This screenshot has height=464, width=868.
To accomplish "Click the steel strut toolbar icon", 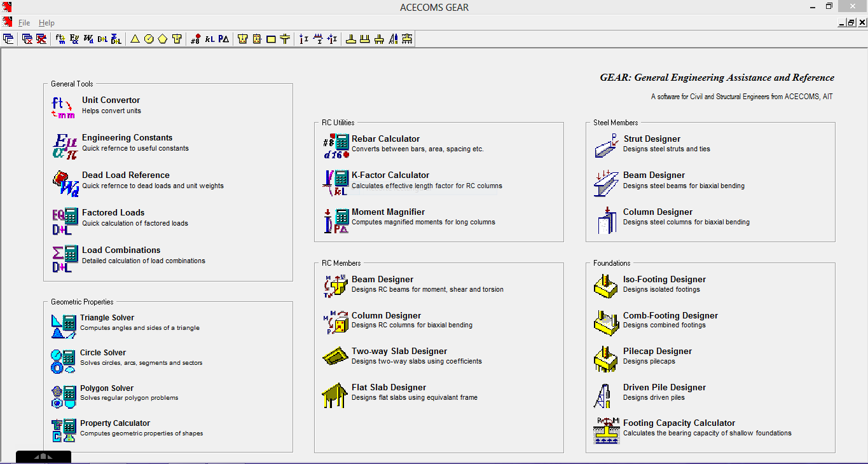I will (304, 39).
